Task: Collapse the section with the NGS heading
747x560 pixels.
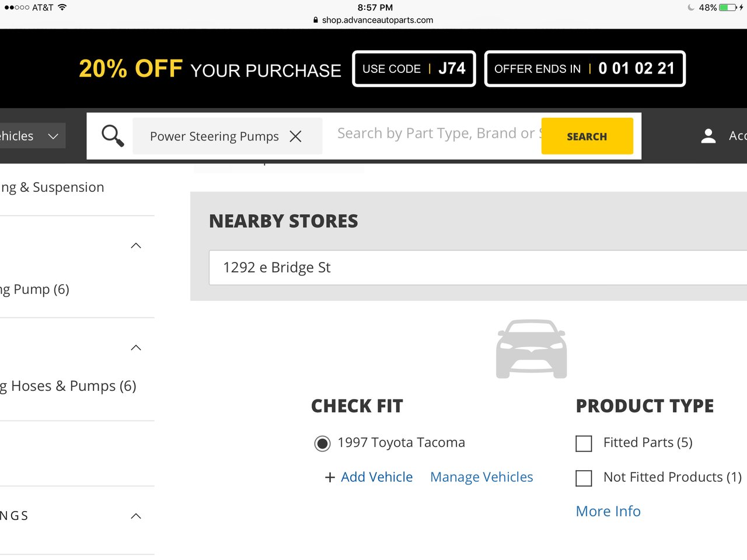Action: click(x=136, y=516)
